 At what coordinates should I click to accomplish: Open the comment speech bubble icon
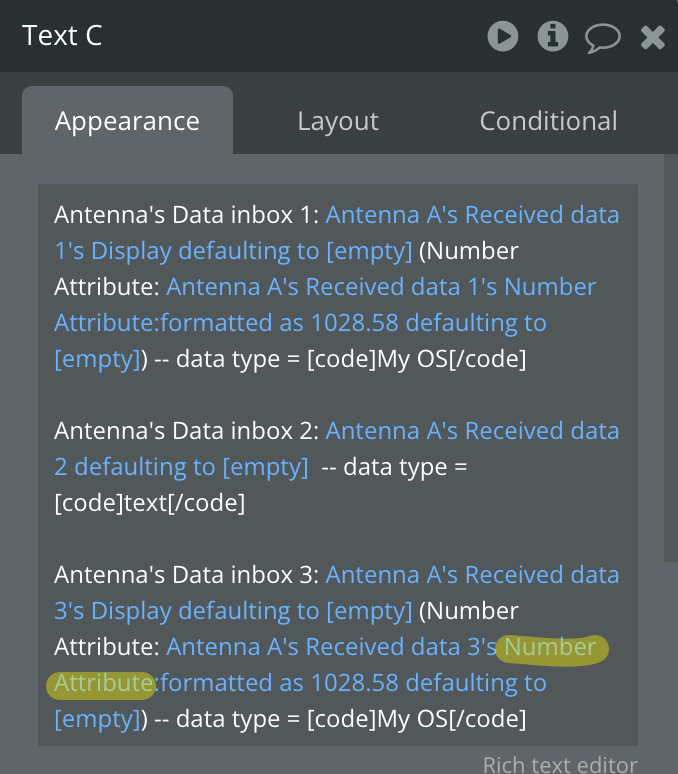(602, 38)
